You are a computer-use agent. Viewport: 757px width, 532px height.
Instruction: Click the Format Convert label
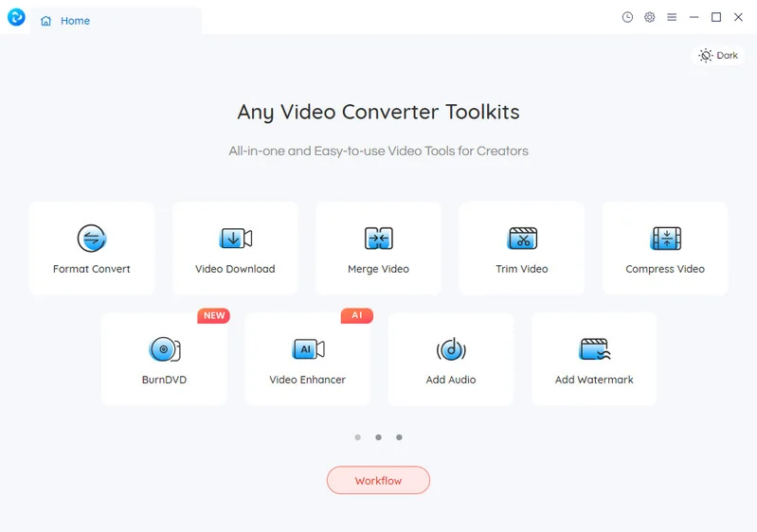pyautogui.click(x=92, y=269)
